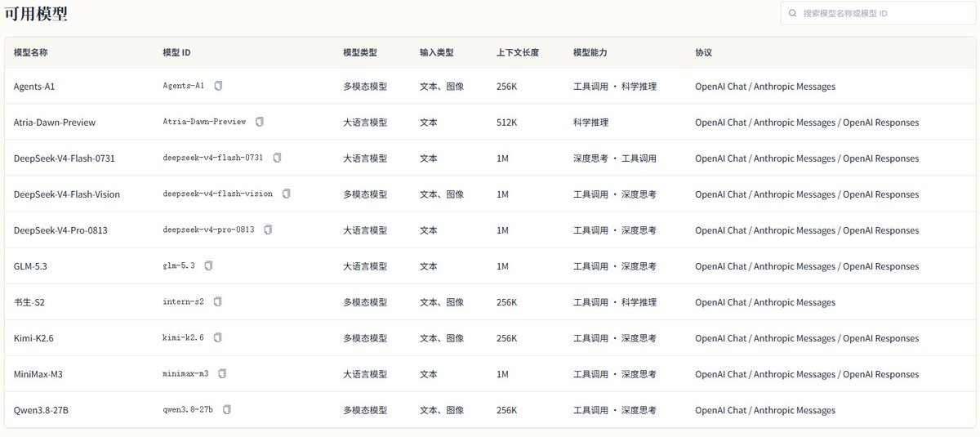Click the DeepSeek-V4-Flash-Vision model name
Screen dimensions: 980x437
[66, 194]
